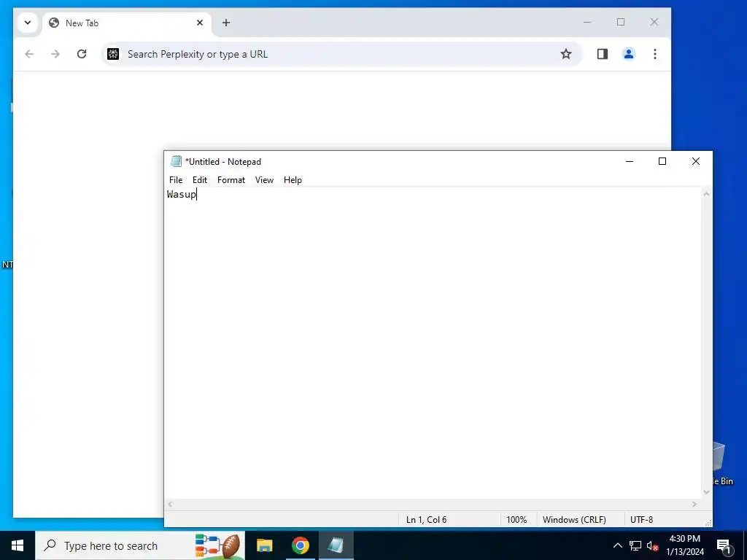Viewport: 747px width, 560px height.
Task: Click the Notepad vertical scrollbar down arrow
Action: 706,492
